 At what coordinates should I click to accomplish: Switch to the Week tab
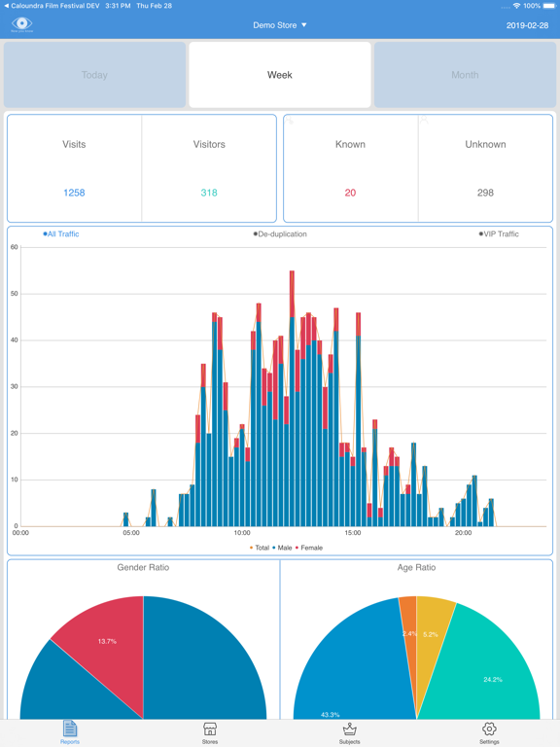(280, 75)
